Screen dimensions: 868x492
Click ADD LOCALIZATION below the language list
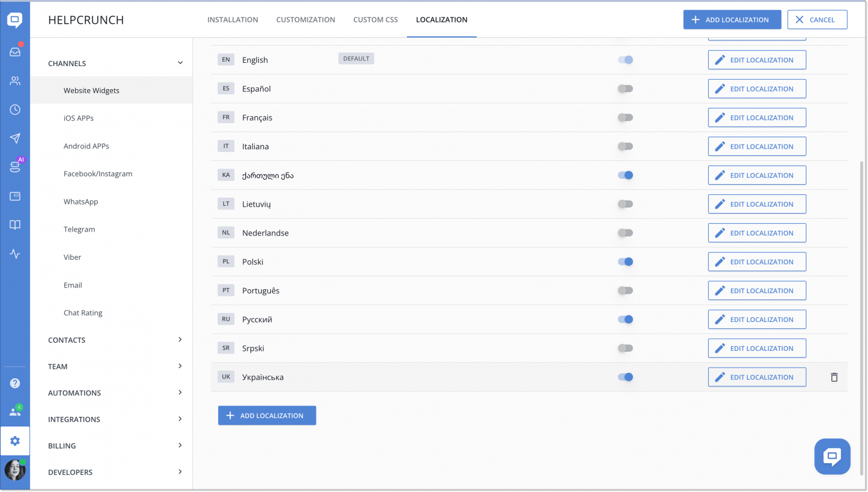[267, 415]
